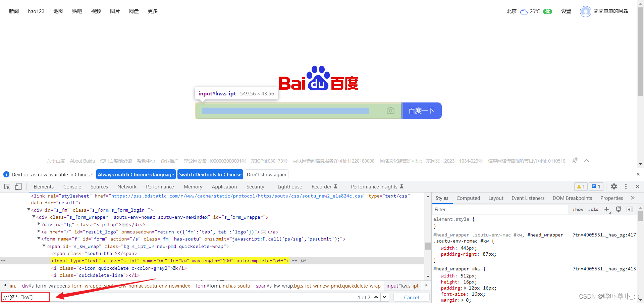Click the footer collapse up chevron
The image size is (644, 303).
(587, 161)
